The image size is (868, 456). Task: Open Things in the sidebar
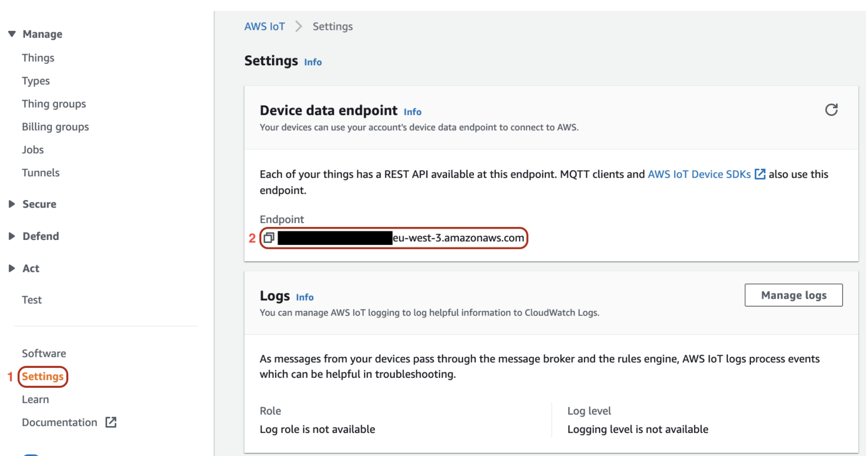point(38,58)
